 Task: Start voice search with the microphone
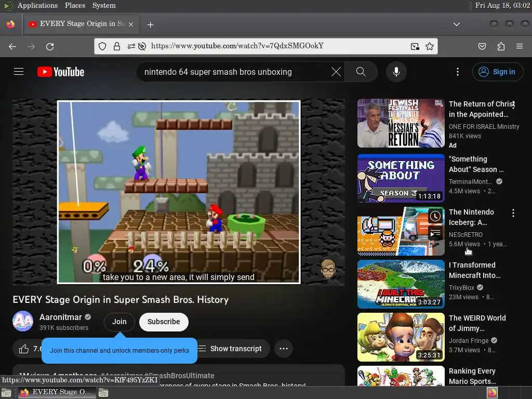coord(396,72)
